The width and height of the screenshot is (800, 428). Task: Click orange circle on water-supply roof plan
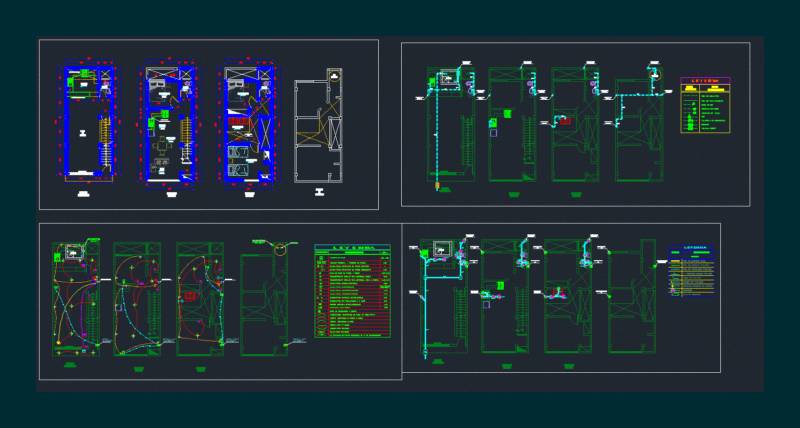(x=656, y=74)
